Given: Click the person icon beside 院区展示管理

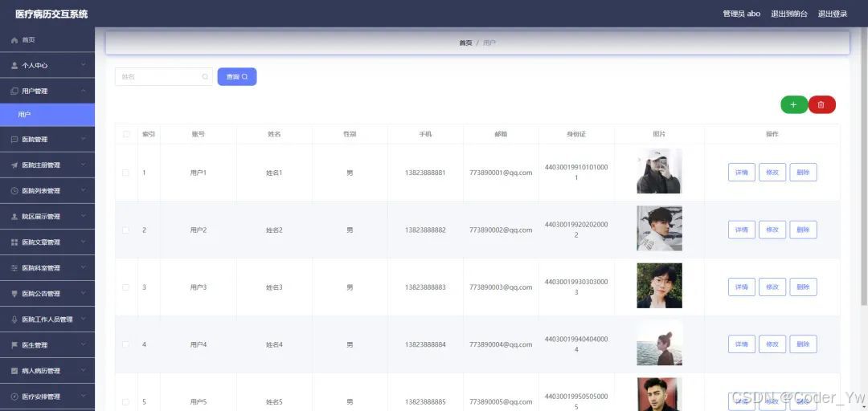Looking at the screenshot, I should [x=14, y=216].
